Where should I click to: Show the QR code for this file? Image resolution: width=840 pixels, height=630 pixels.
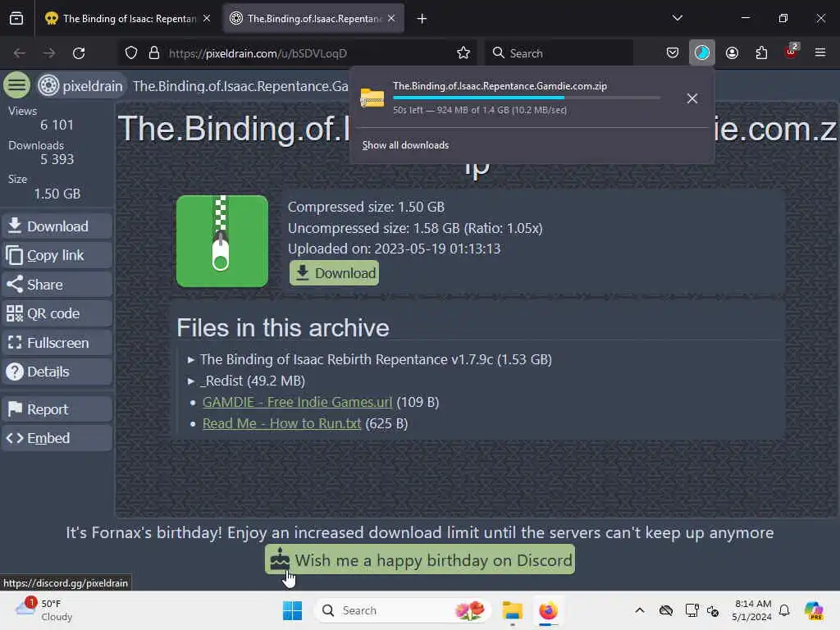point(57,313)
